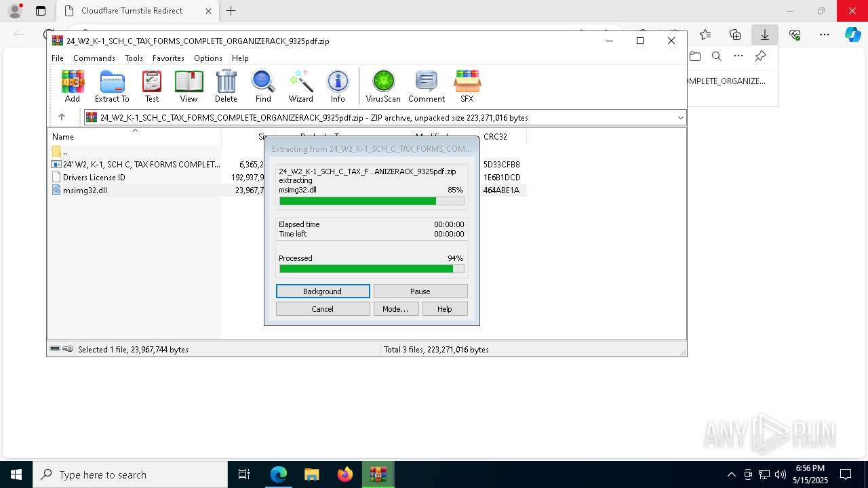This screenshot has height=488, width=868.
Task: Click CRC32 value 464ABE1A
Action: point(501,190)
